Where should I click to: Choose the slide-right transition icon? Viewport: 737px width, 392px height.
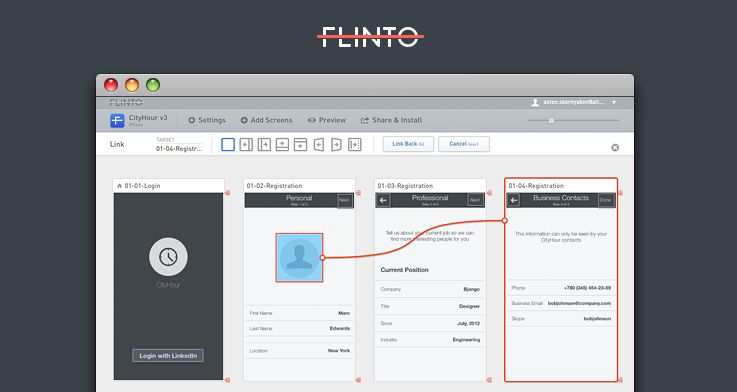pos(264,144)
